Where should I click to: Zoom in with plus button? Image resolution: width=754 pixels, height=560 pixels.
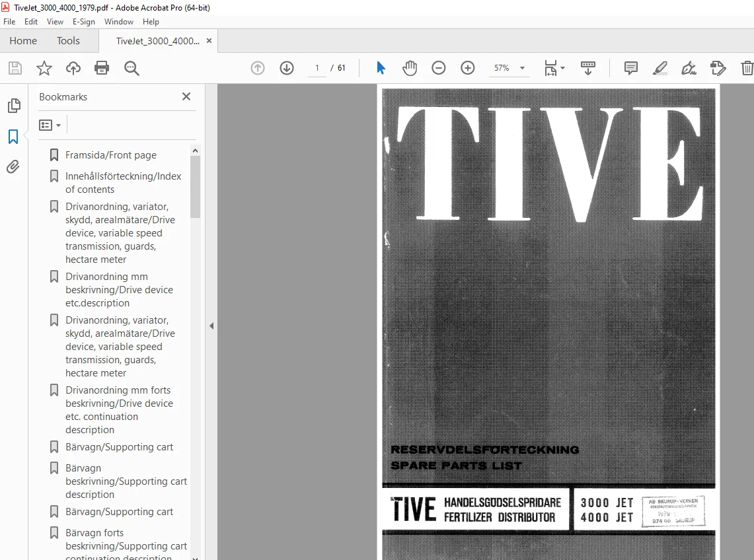pos(467,68)
